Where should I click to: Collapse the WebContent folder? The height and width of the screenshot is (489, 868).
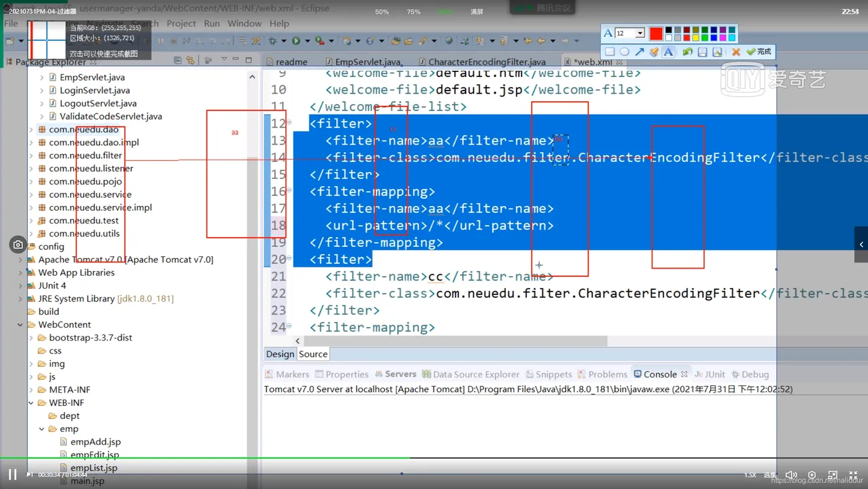pos(20,325)
